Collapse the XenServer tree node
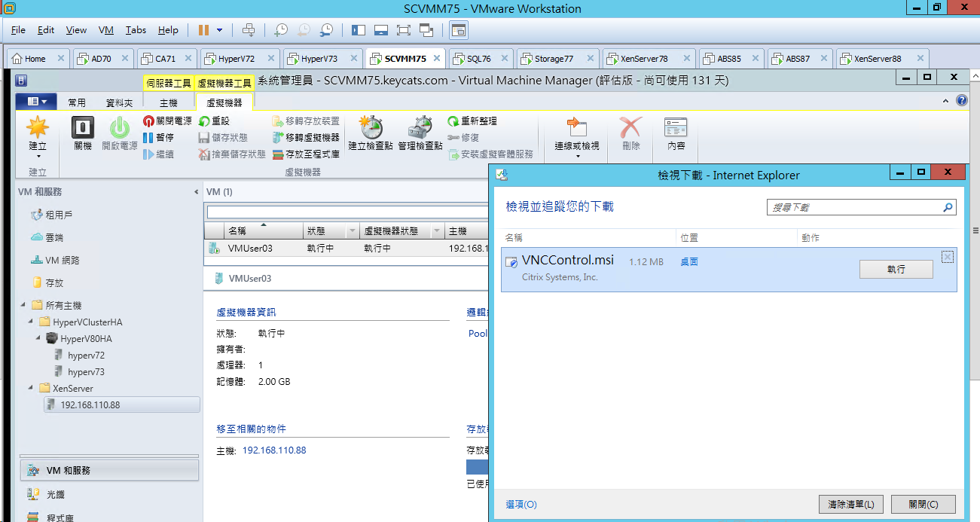980x522 pixels. [x=31, y=388]
